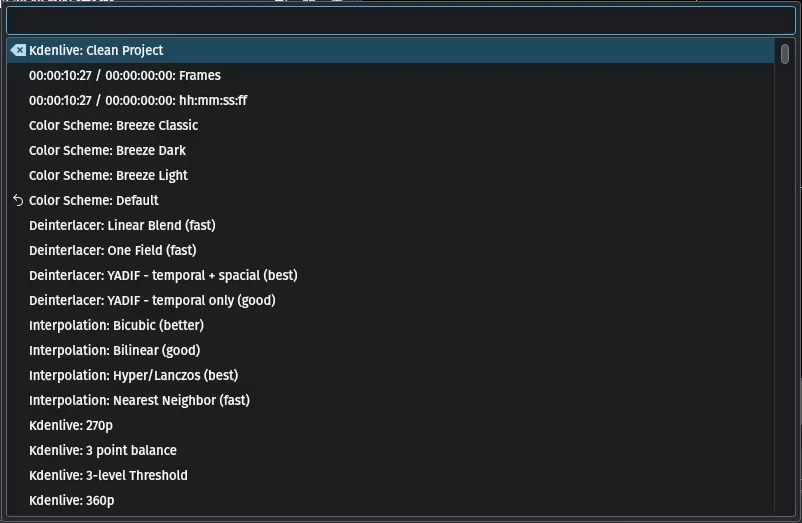Choose YADIF temporal only (good) deinterlacer
This screenshot has width=802, height=523.
pyautogui.click(x=390, y=301)
